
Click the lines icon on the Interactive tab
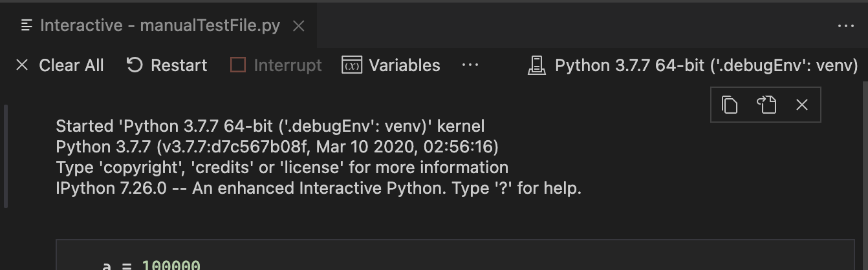coord(27,25)
